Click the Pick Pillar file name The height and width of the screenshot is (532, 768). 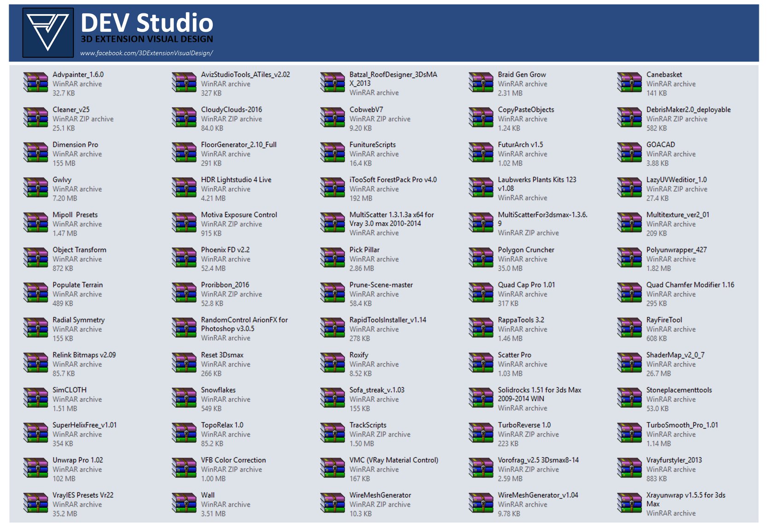(364, 250)
